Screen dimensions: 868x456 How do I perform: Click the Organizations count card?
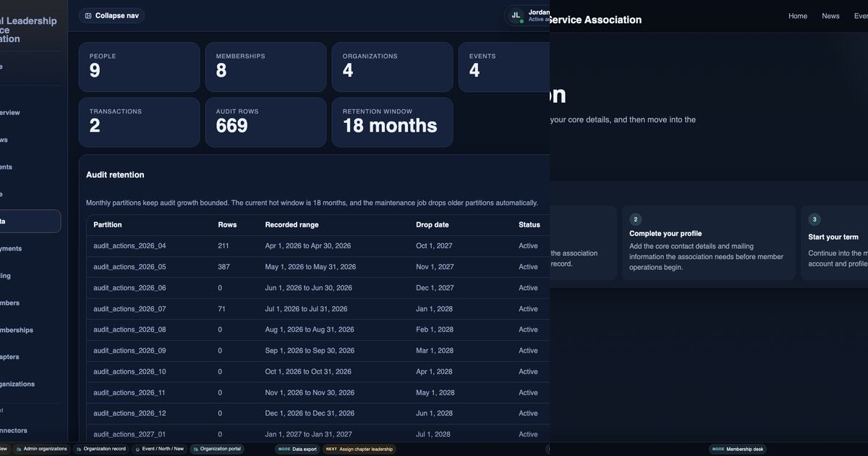click(392, 67)
